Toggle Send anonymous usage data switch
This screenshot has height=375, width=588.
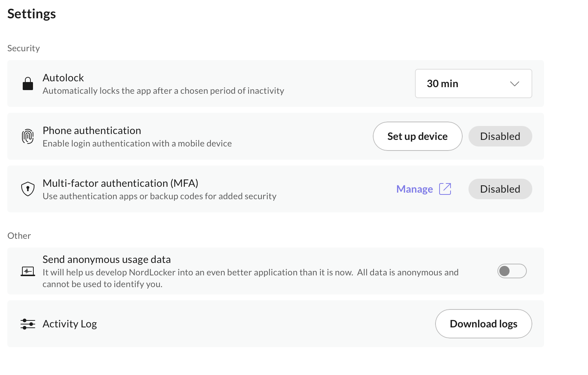tap(512, 271)
